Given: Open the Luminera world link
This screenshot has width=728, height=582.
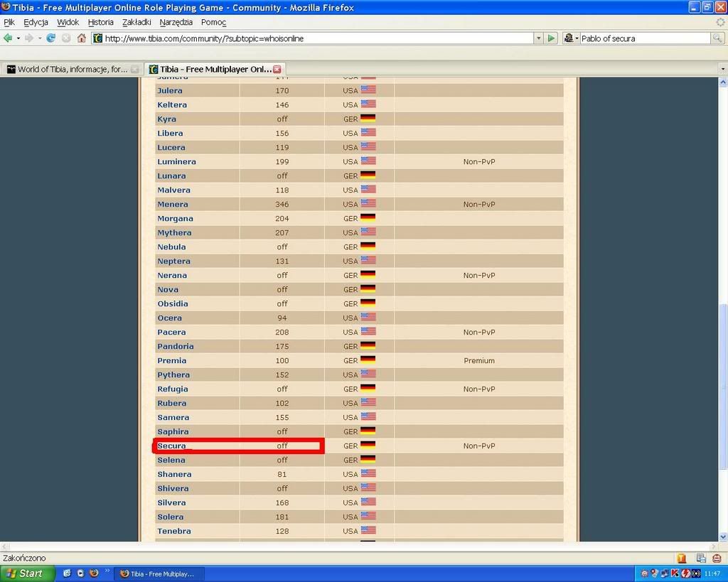Looking at the screenshot, I should click(176, 161).
